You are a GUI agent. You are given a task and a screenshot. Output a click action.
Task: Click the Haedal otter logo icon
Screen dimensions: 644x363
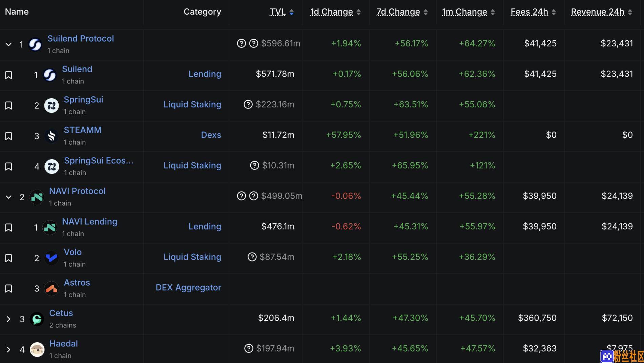tap(37, 349)
